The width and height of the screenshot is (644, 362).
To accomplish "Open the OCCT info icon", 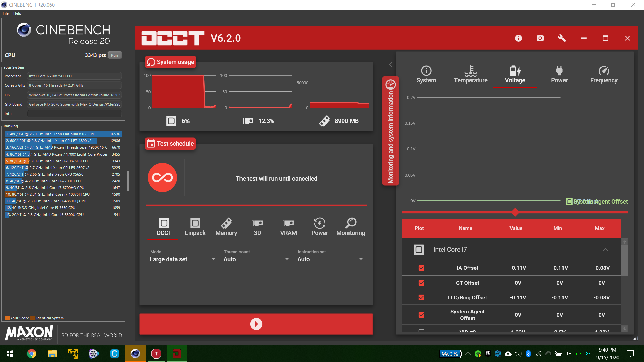I will click(518, 38).
